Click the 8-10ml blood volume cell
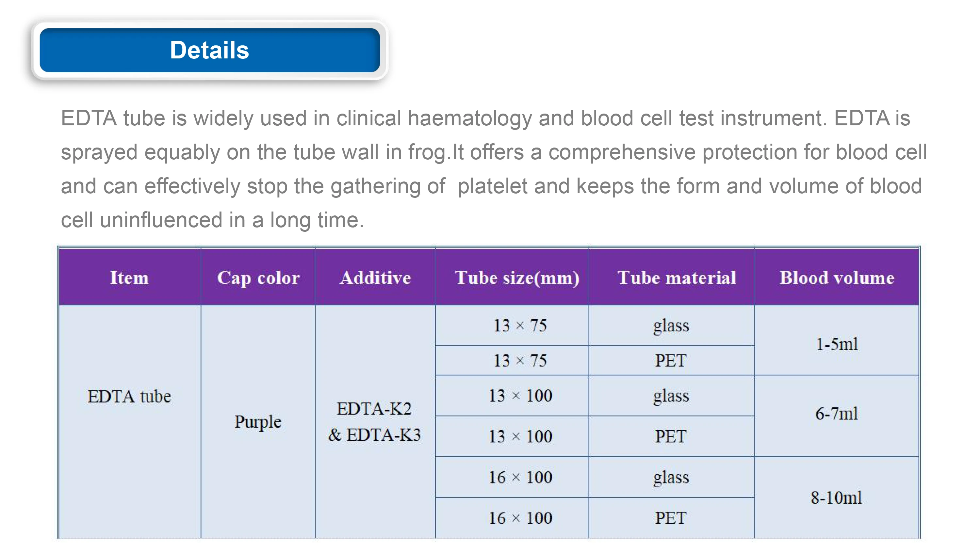Image resolution: width=980 pixels, height=551 pixels. point(836,497)
